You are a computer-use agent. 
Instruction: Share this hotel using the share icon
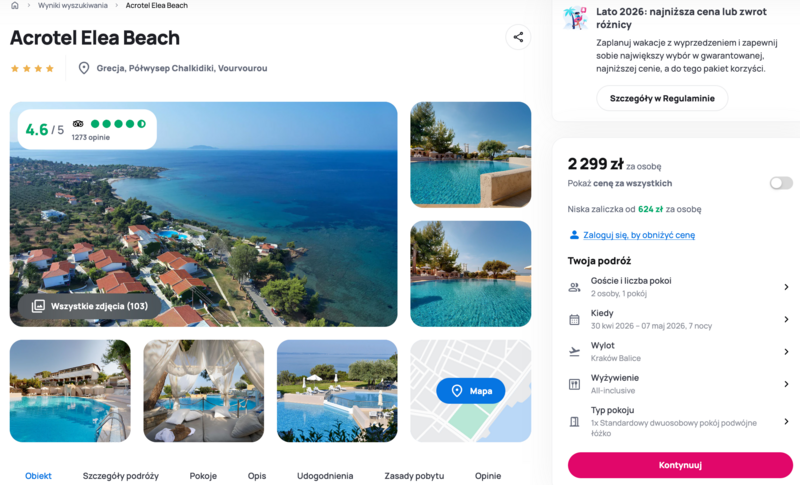click(x=518, y=37)
